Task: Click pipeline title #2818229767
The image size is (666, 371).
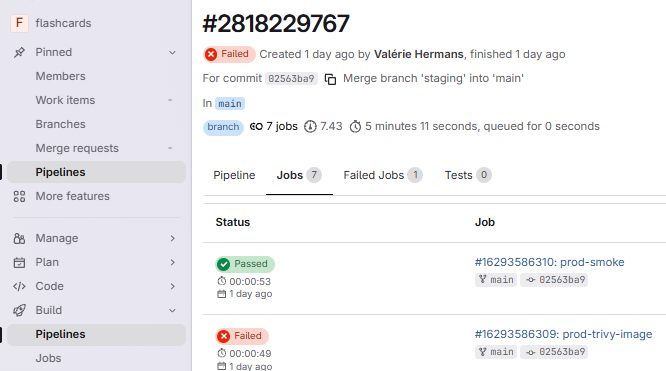Action: click(x=276, y=23)
